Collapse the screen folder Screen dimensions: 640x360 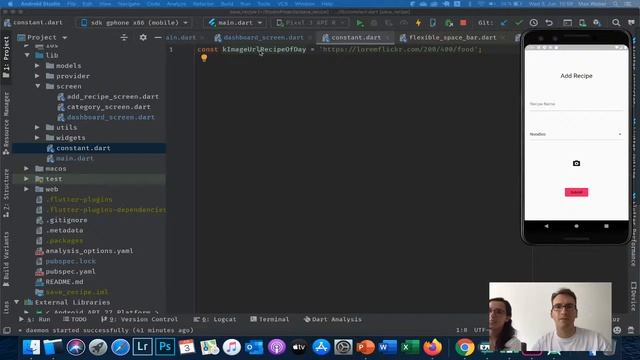point(38,86)
